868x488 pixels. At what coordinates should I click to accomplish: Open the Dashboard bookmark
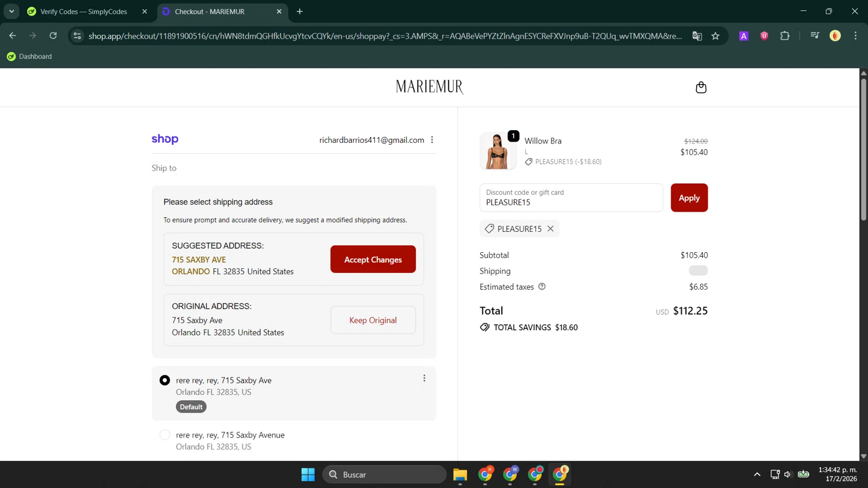29,57
